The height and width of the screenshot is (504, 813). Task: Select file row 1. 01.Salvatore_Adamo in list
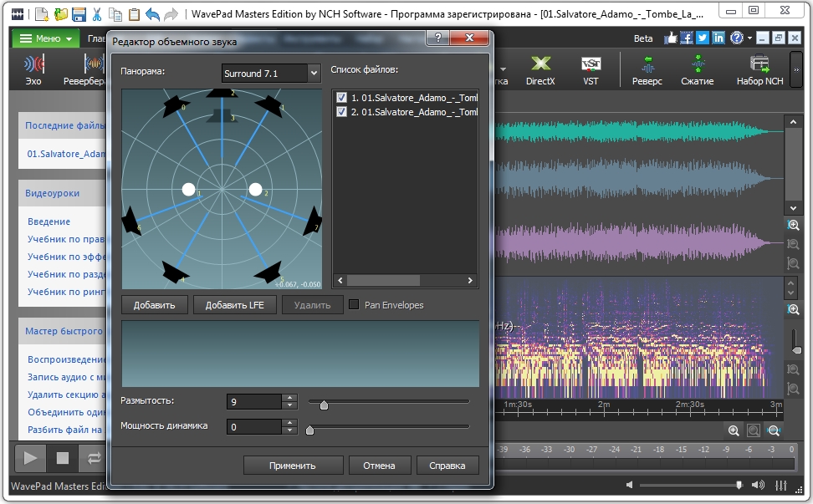click(407, 98)
